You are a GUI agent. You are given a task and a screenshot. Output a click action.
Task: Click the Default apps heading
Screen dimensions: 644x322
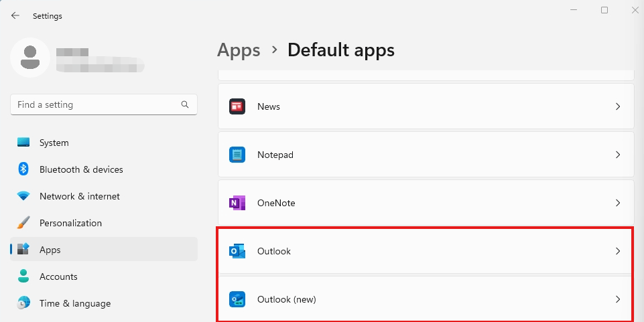click(x=341, y=50)
